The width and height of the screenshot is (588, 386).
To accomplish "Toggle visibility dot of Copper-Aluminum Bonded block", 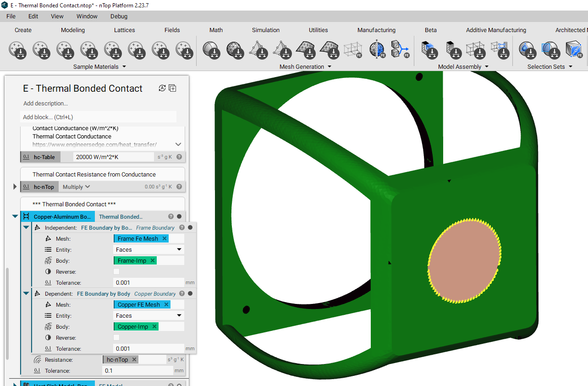I will (x=179, y=216).
